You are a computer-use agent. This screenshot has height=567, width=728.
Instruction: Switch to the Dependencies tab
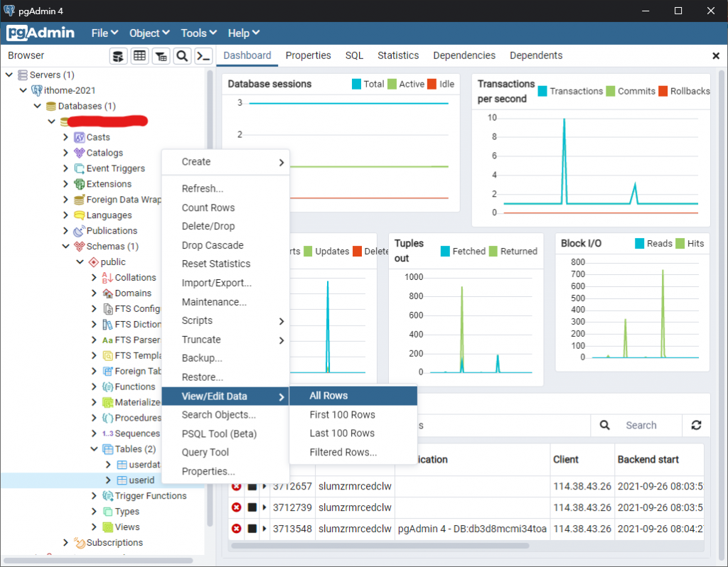click(464, 55)
